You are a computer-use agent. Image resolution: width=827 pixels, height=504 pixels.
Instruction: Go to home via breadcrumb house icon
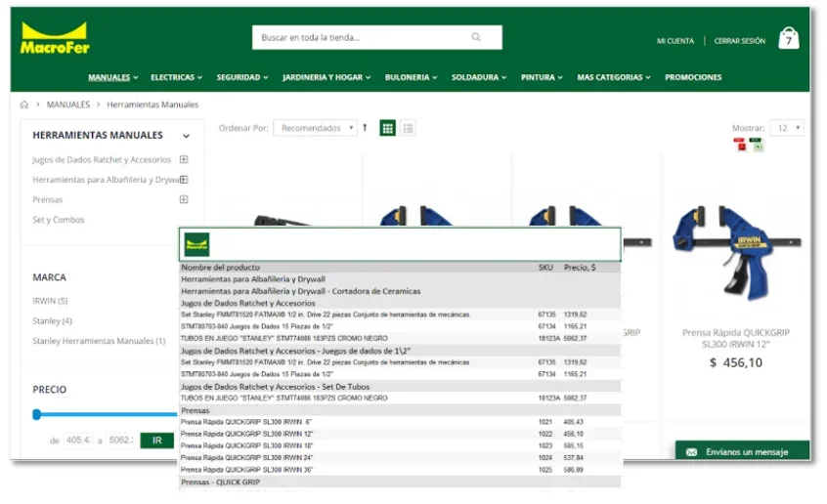coord(24,105)
